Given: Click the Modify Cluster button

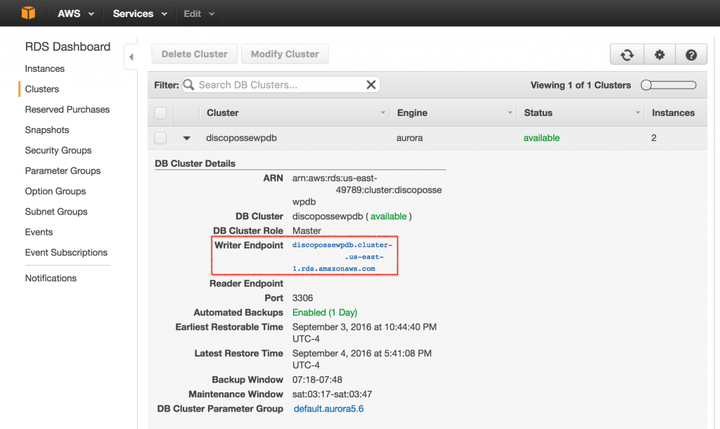Looking at the screenshot, I should (x=285, y=54).
